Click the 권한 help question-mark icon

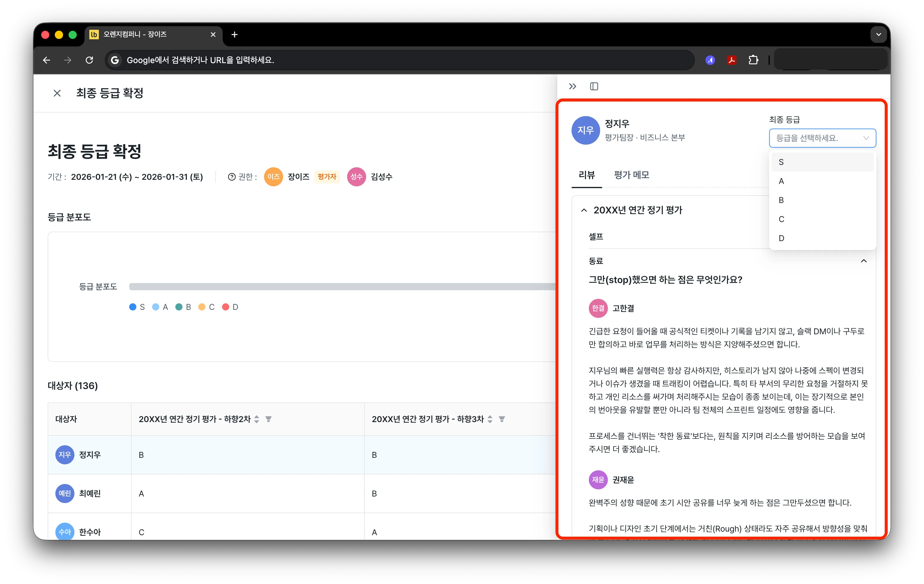point(231,177)
